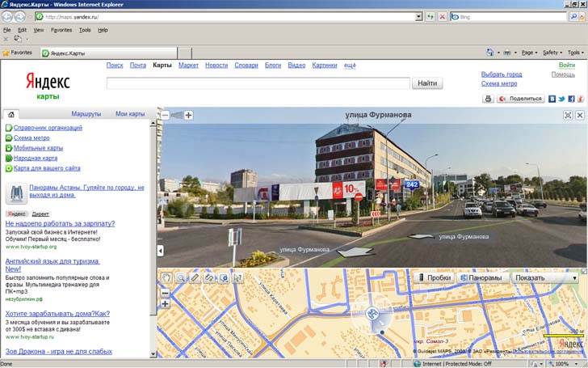
Task: Select the 'what is here' cursor tool
Action: click(238, 278)
